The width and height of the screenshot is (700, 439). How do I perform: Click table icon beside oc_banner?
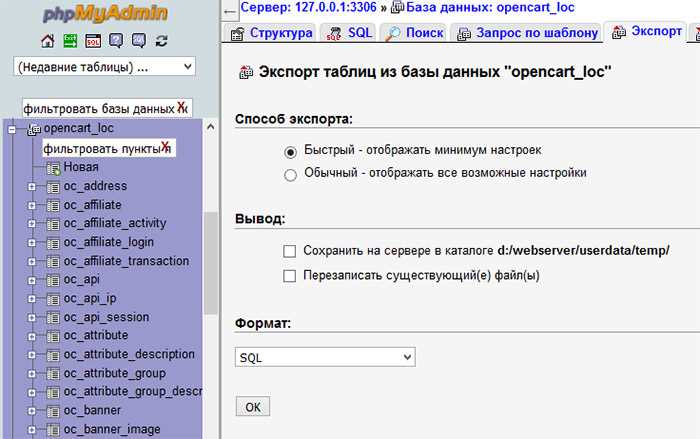coord(53,411)
